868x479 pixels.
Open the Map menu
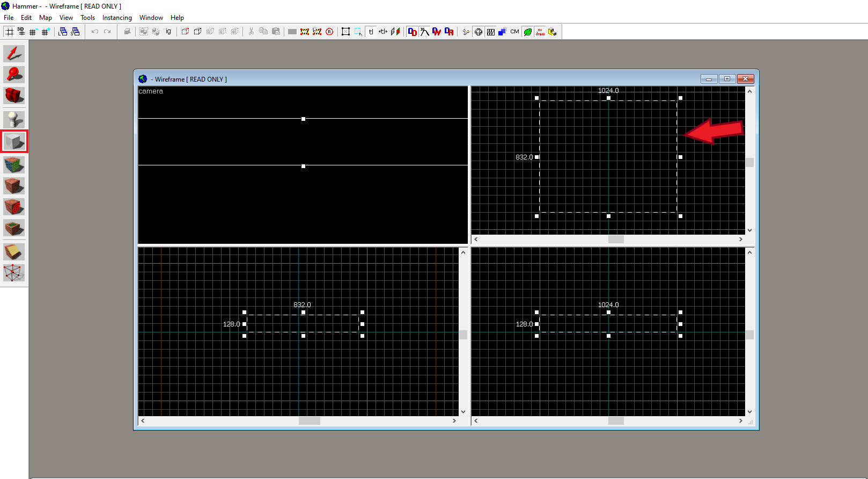(x=46, y=18)
